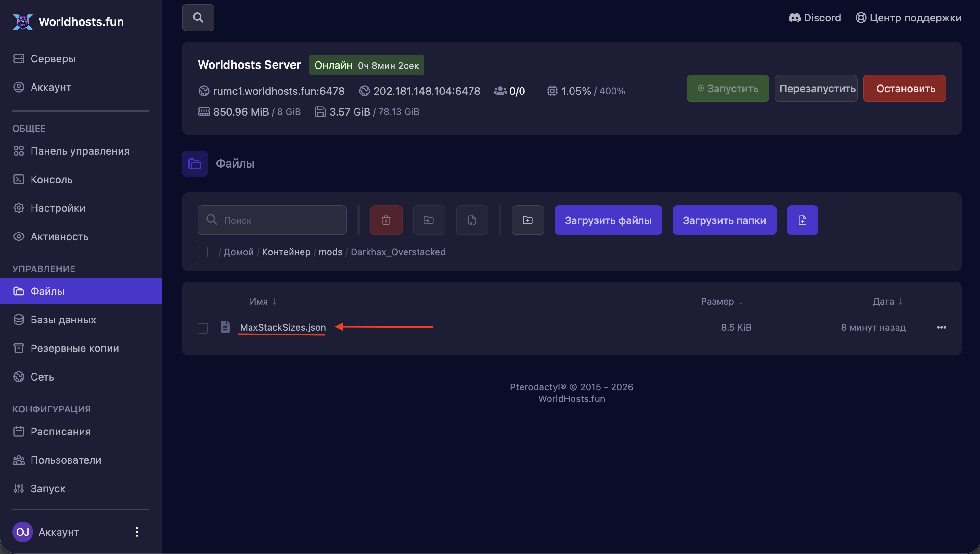Image resolution: width=980 pixels, height=554 pixels.
Task: Open Discord link in header
Action: pos(815,18)
